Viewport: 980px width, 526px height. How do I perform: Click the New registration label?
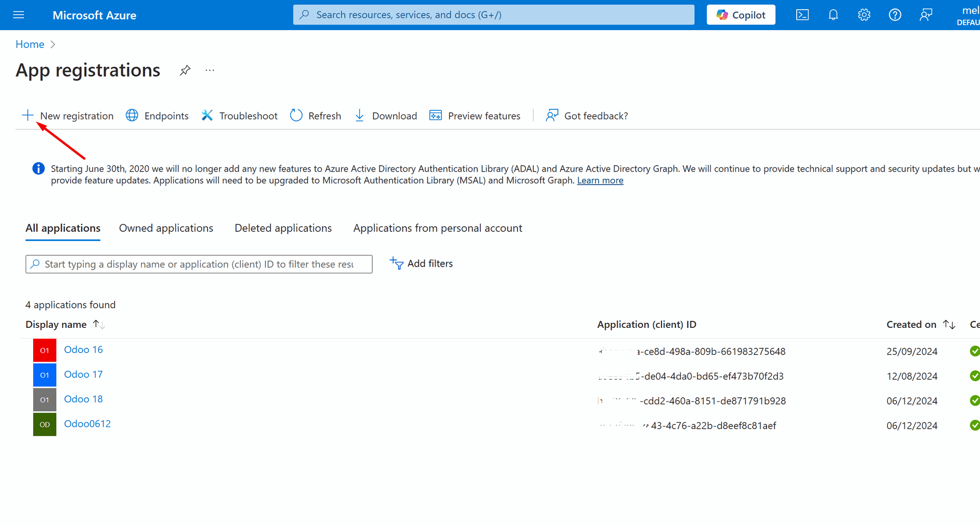pyautogui.click(x=77, y=116)
